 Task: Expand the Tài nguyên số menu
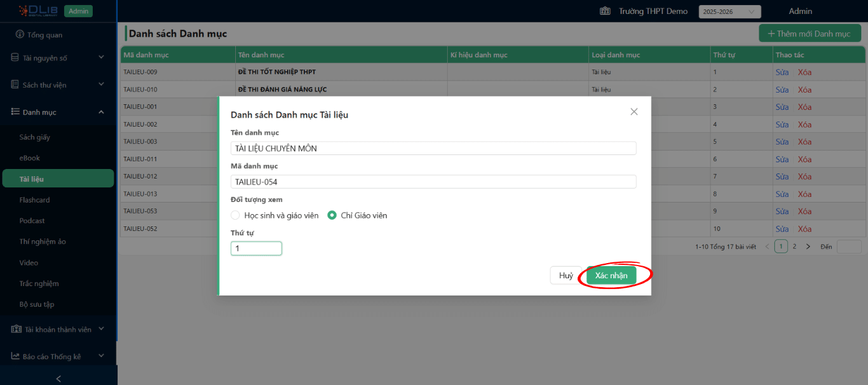[101, 58]
